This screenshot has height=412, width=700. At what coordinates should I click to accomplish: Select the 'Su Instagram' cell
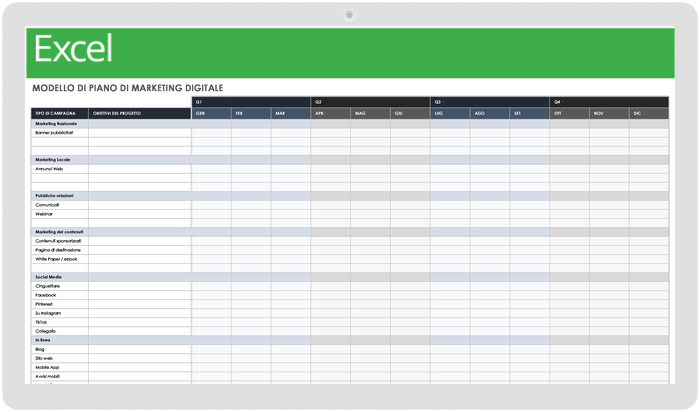[60, 313]
